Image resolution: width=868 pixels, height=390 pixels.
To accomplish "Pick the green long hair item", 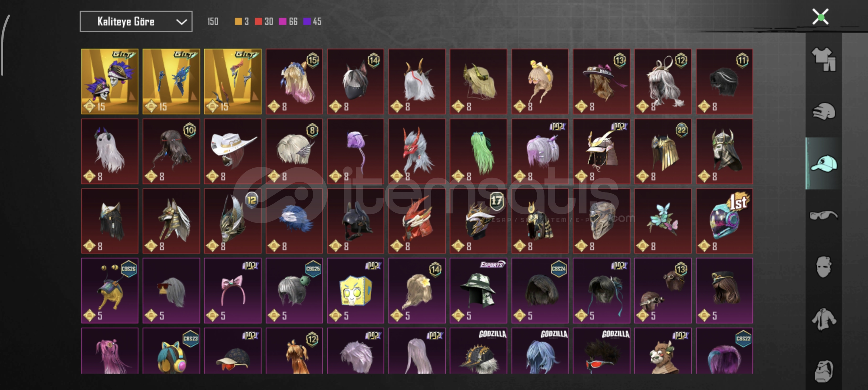I will pyautogui.click(x=478, y=151).
